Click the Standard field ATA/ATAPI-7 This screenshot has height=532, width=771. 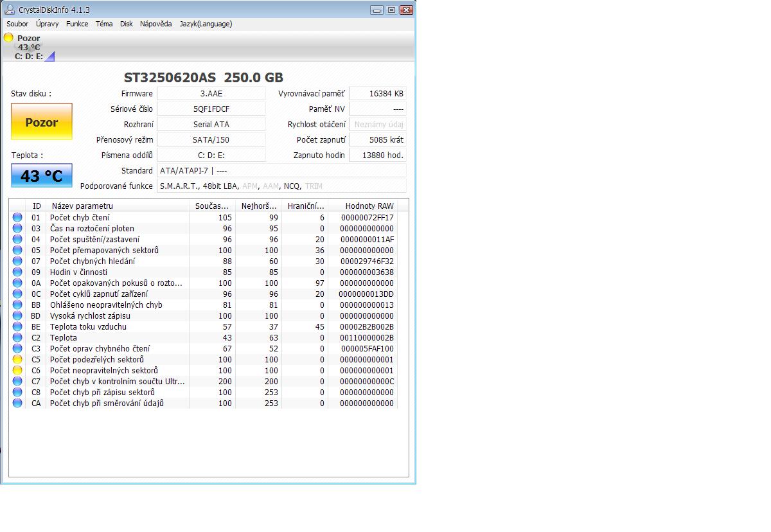tap(282, 171)
